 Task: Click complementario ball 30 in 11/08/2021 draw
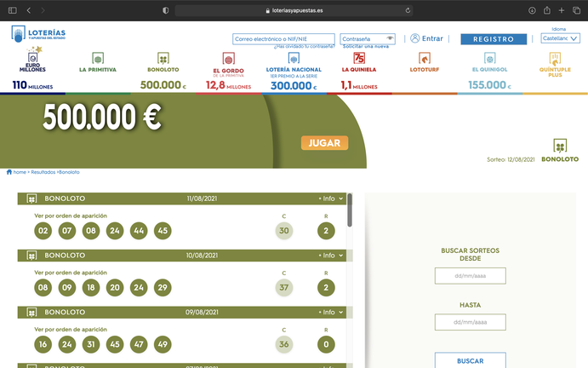click(x=284, y=231)
